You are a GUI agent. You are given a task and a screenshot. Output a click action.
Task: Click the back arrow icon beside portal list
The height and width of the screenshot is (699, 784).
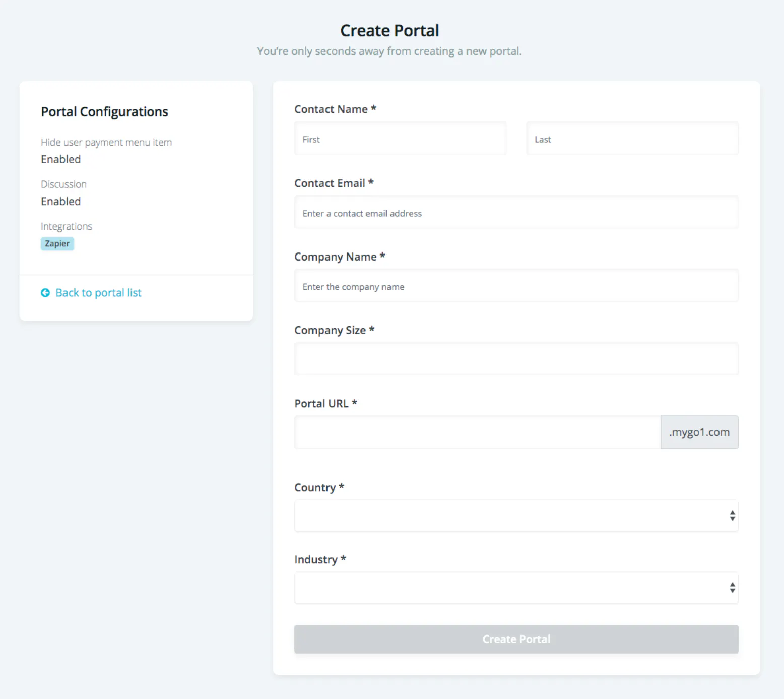click(x=45, y=293)
